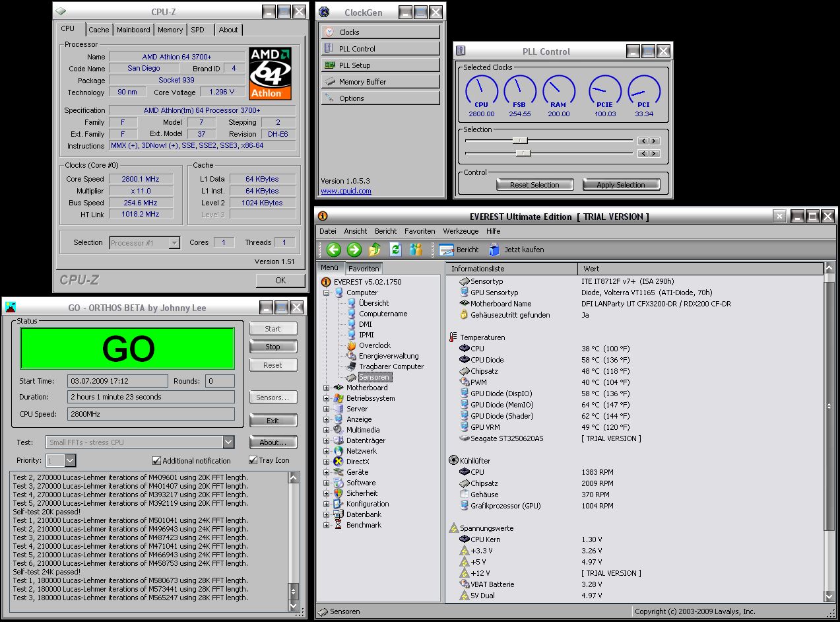Viewport: 840px width, 622px height.
Task: Toggle Tray Icon checkbox in ORTHOS
Action: (x=253, y=460)
